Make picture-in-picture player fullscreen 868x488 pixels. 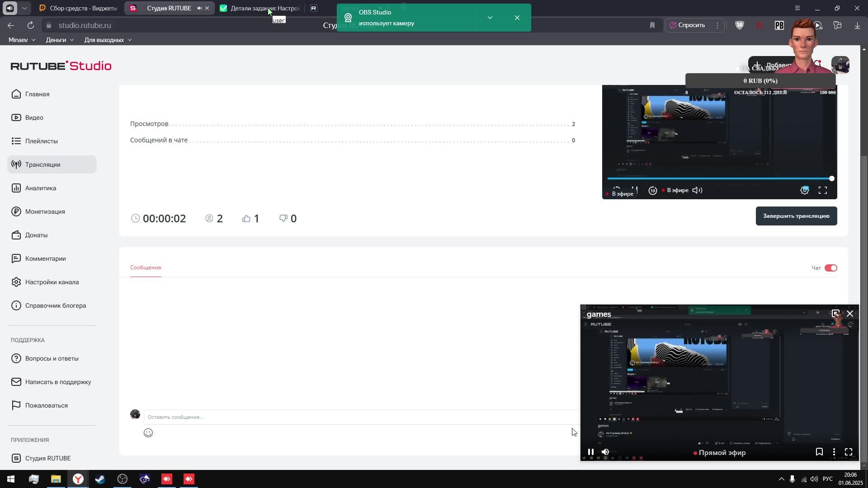849,452
